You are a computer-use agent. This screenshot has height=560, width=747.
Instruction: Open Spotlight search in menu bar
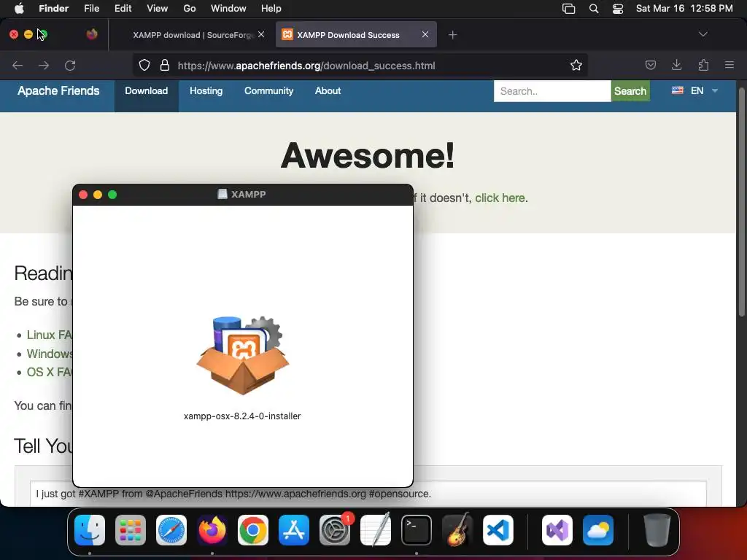[x=594, y=9]
